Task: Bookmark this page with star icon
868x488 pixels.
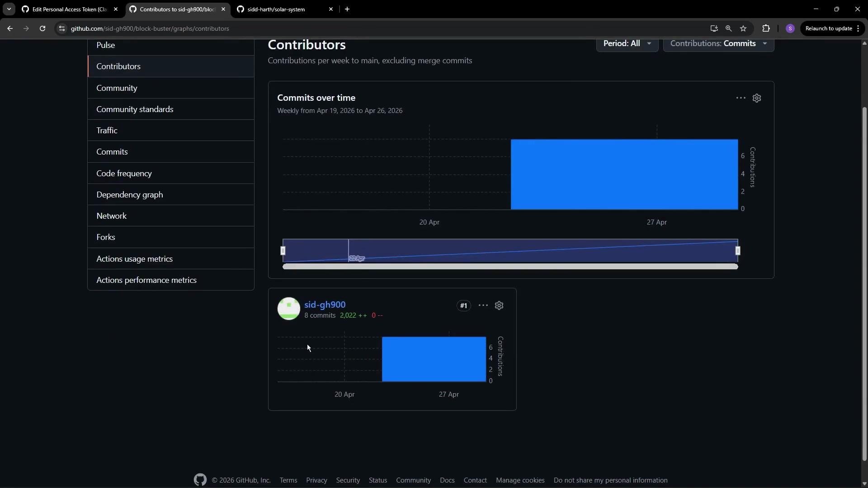Action: point(743,28)
